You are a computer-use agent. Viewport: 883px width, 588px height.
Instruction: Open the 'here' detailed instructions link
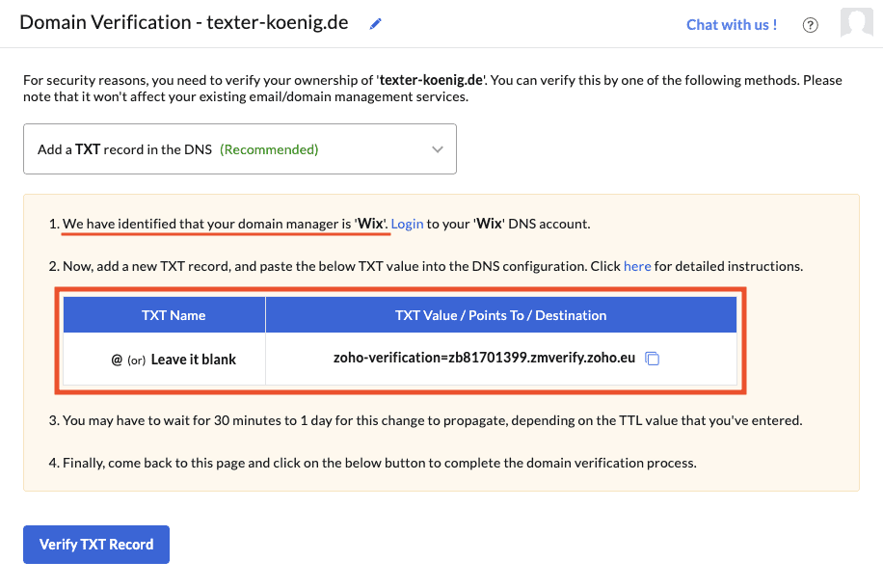pyautogui.click(x=637, y=266)
